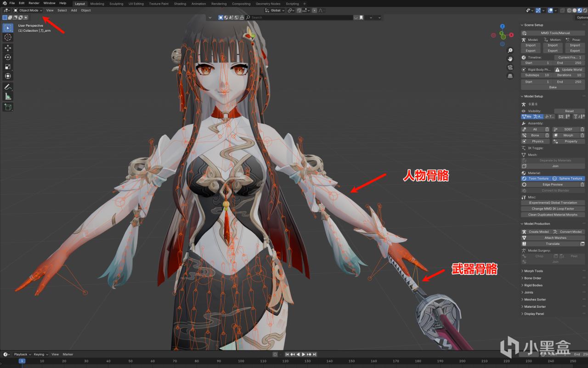Click Clean Duplicated Material Morphs button
588x368 pixels.
point(553,215)
